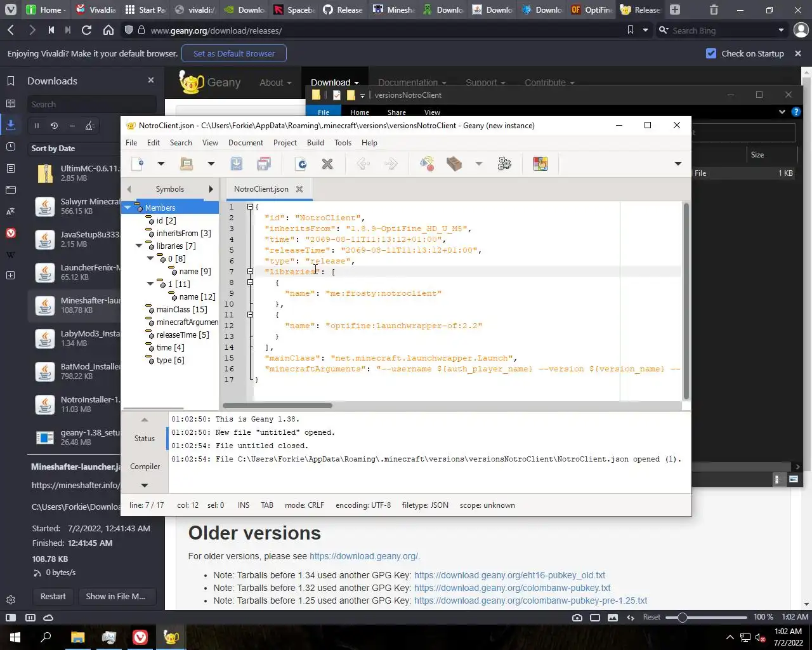
Task: Click Geany's Navigate back arrow icon
Action: (x=363, y=164)
